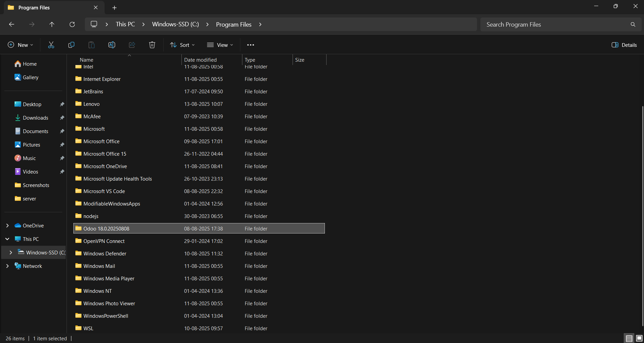The width and height of the screenshot is (644, 343).
Task: Go forward with the right arrow
Action: [x=32, y=24]
